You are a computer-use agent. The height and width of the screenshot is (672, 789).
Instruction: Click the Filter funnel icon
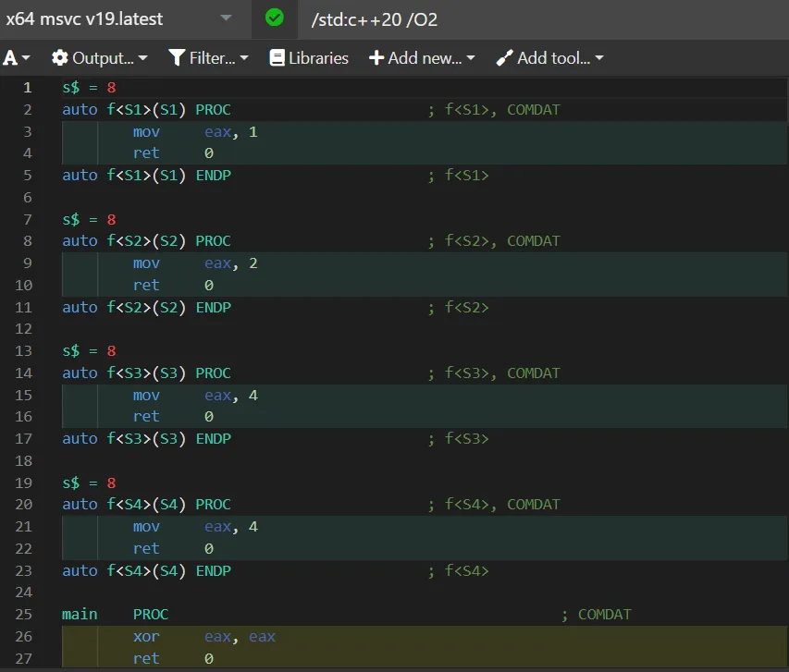click(178, 58)
